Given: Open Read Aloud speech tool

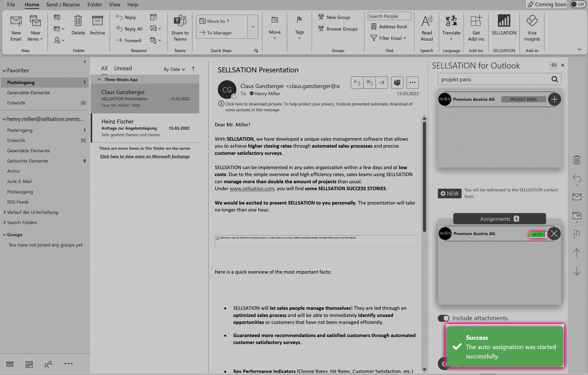Looking at the screenshot, I should tap(426, 28).
